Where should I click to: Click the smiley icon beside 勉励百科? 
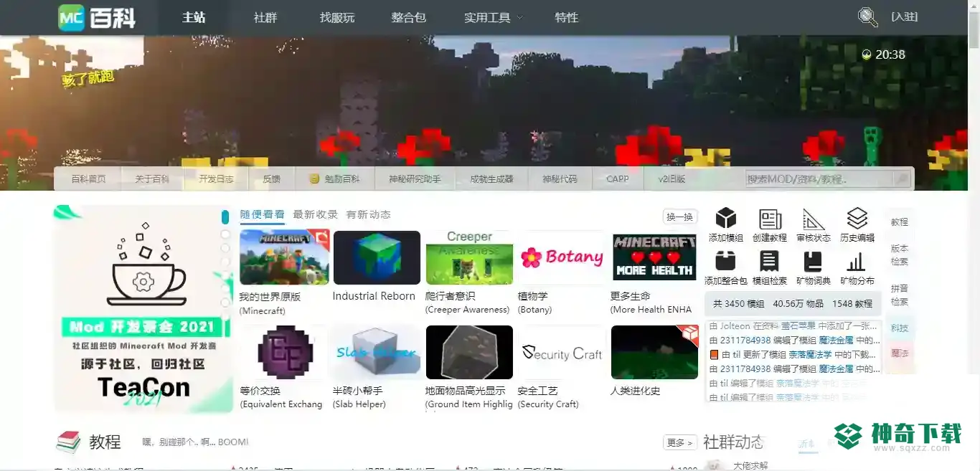pos(314,179)
